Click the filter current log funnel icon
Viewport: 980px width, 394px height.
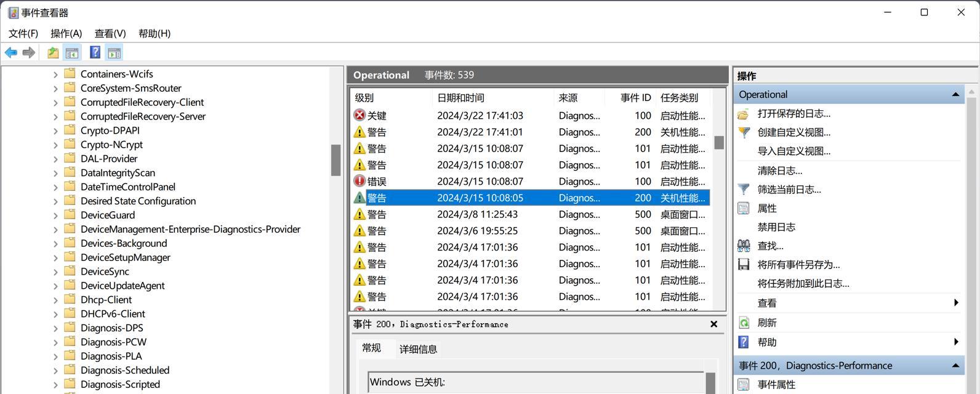(x=744, y=190)
